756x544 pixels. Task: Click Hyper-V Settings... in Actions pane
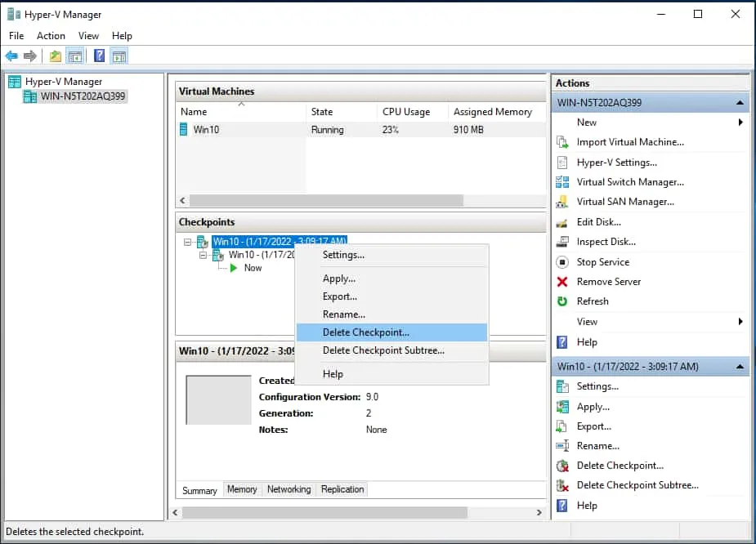[x=616, y=163]
